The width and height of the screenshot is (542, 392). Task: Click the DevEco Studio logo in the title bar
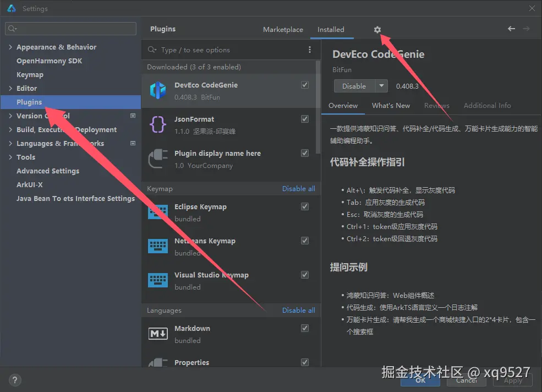pos(12,8)
